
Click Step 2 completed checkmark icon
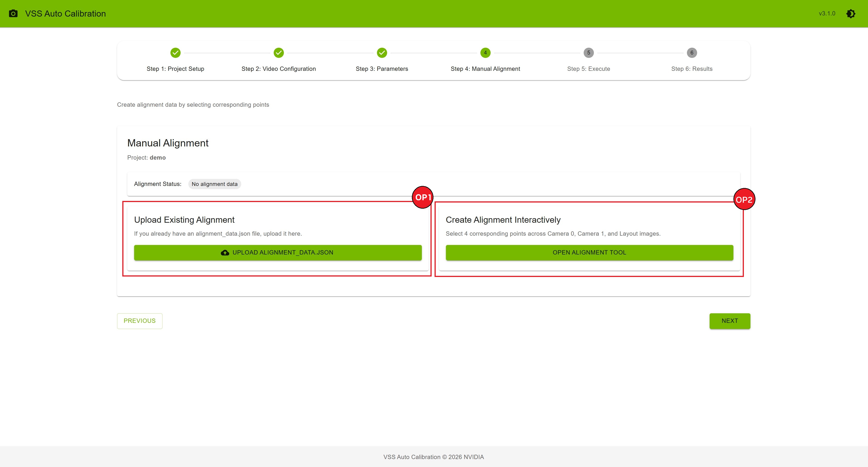[279, 53]
